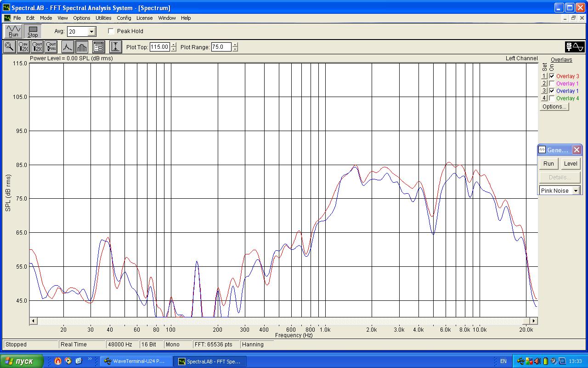Viewport: 588px width, 368px height.
Task: Open the browser quick launch icon
Action: pos(79,361)
